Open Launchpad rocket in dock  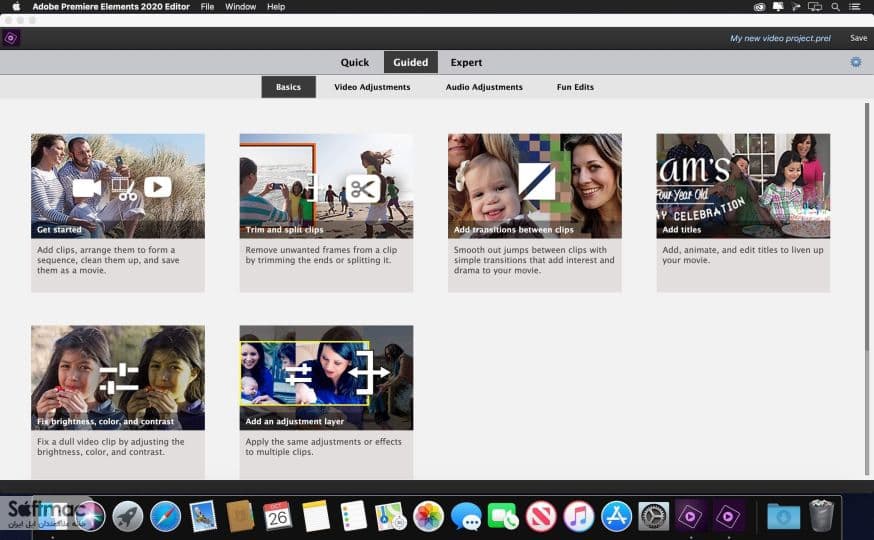pyautogui.click(x=128, y=516)
